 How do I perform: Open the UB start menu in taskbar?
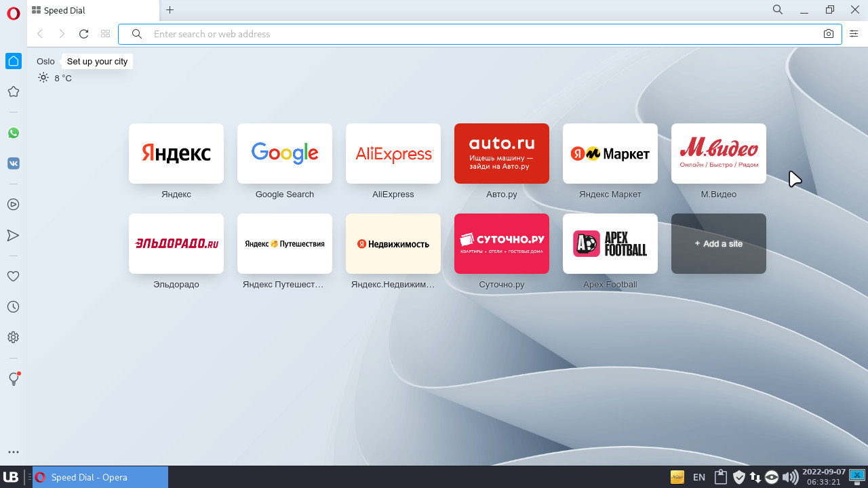(x=11, y=477)
